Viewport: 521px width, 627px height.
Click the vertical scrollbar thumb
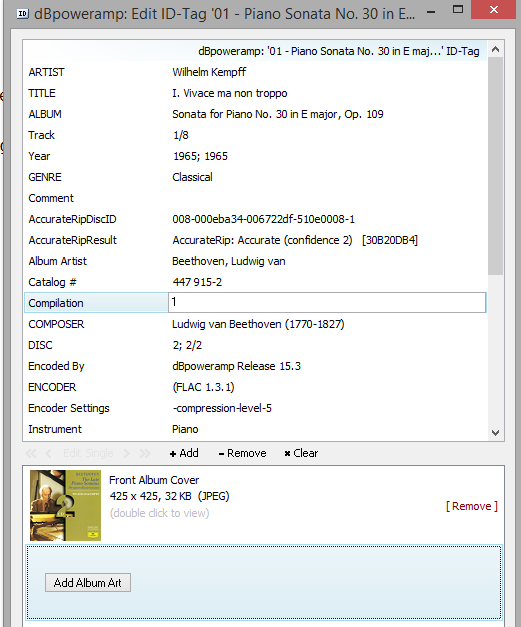tap(495, 166)
